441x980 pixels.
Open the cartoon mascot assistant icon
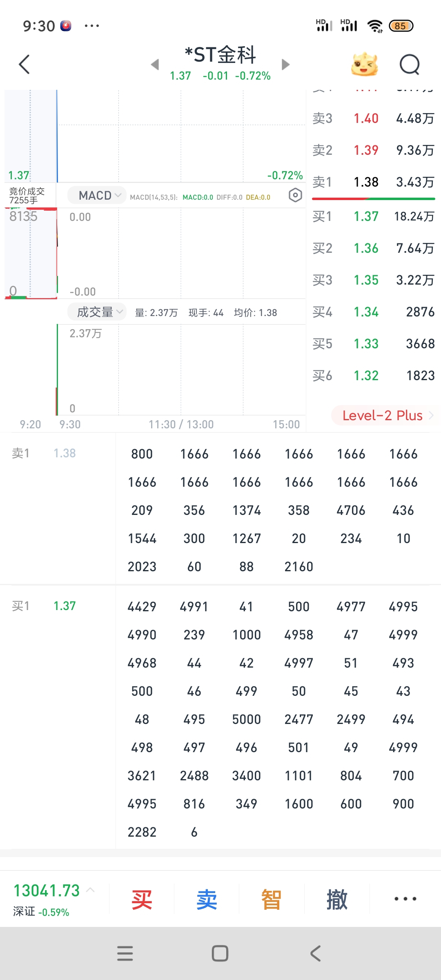pyautogui.click(x=365, y=65)
